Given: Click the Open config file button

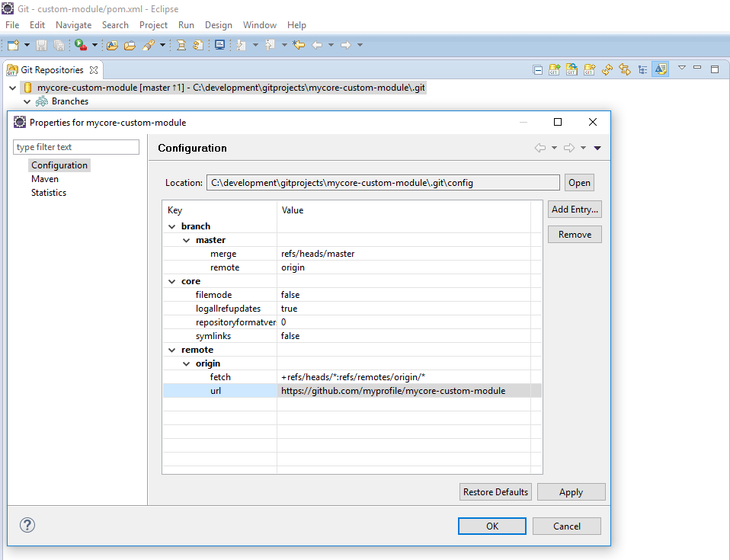Looking at the screenshot, I should click(579, 183).
